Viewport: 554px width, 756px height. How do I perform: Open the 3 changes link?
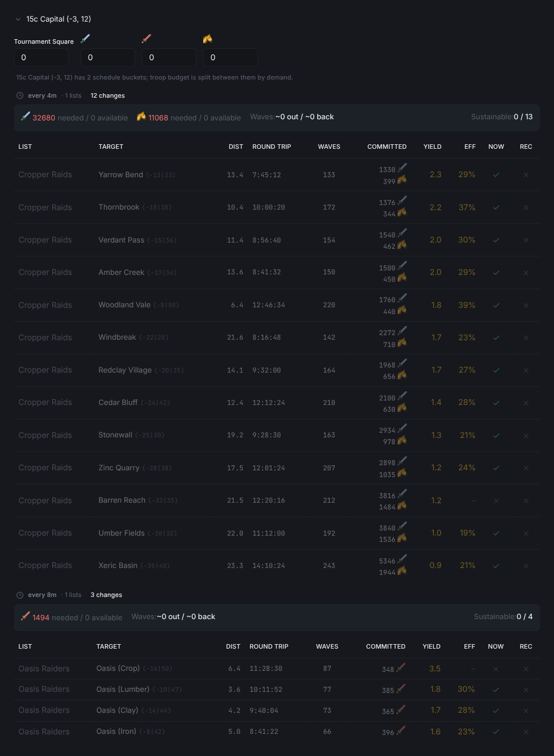(107, 595)
